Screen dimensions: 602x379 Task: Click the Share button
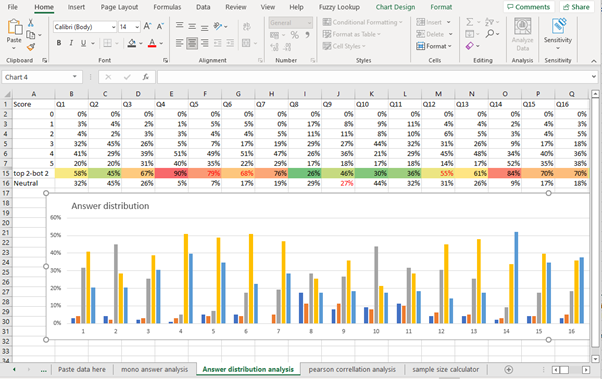click(576, 7)
